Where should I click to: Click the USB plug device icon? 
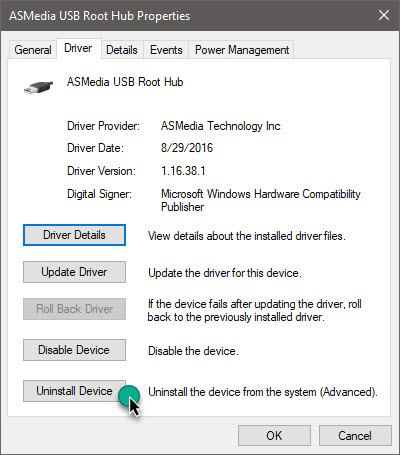pyautogui.click(x=38, y=87)
